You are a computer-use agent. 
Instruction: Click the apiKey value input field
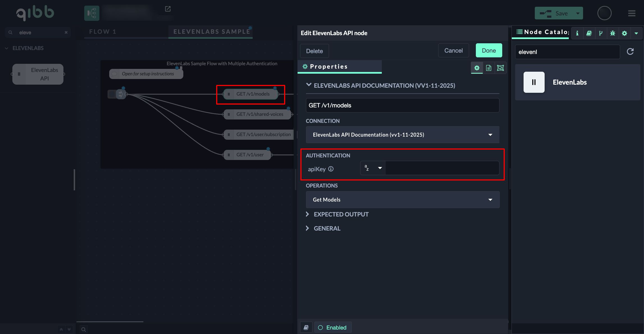pos(442,168)
